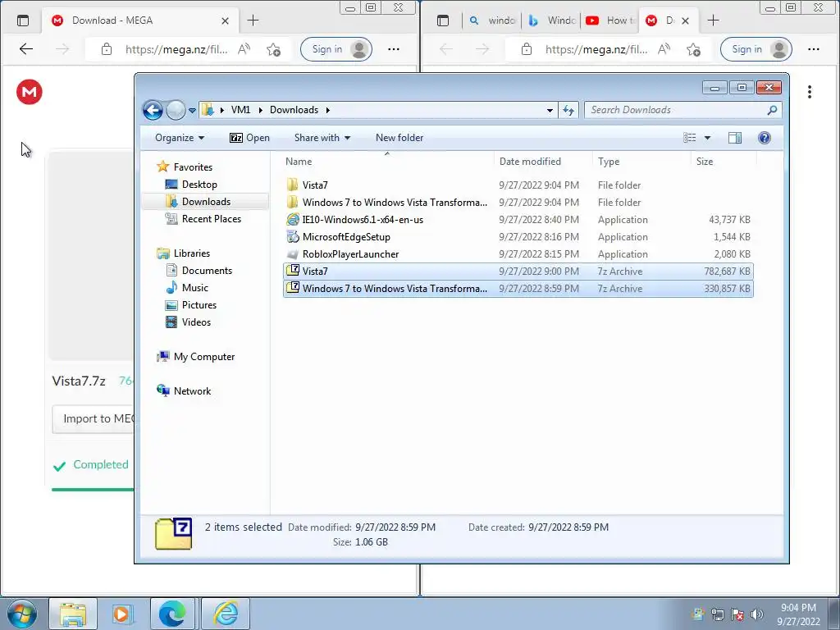Select the MicrosoftEdgeSetup application icon
The height and width of the screenshot is (630, 840).
(x=293, y=237)
